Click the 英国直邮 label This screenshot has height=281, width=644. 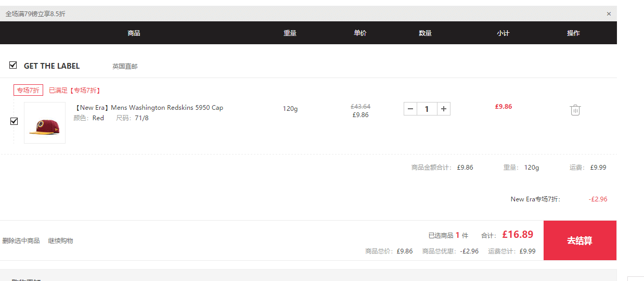point(125,66)
